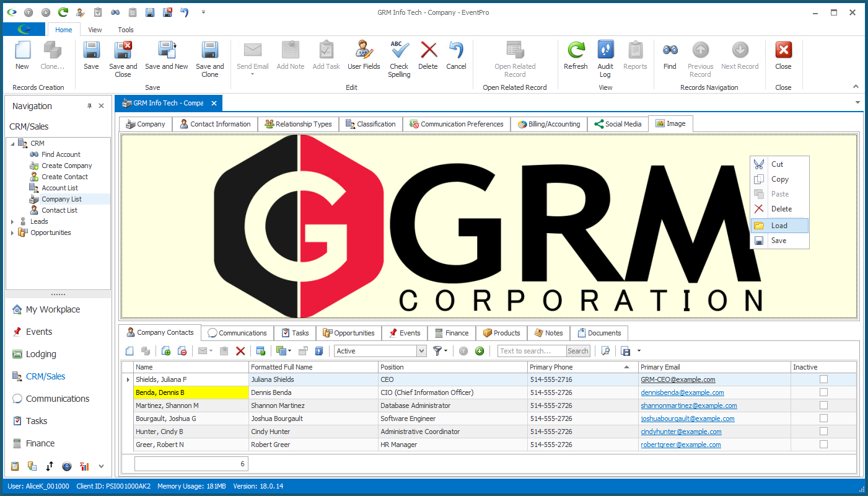Image resolution: width=868 pixels, height=496 pixels.
Task: Click the red X delete in contacts toolbar
Action: click(x=240, y=351)
